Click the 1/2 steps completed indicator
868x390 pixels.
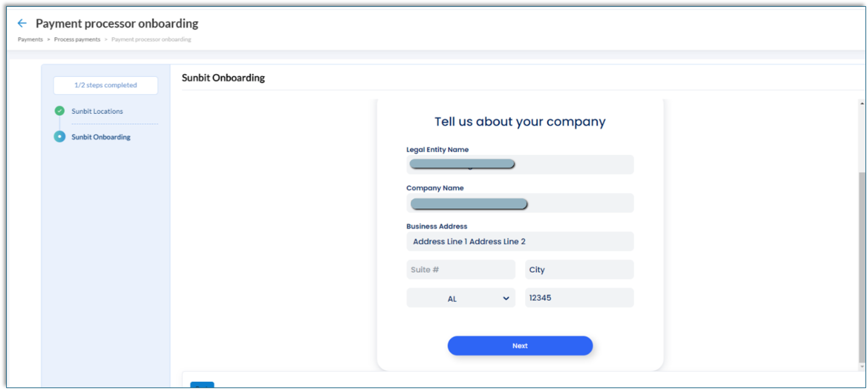click(105, 85)
